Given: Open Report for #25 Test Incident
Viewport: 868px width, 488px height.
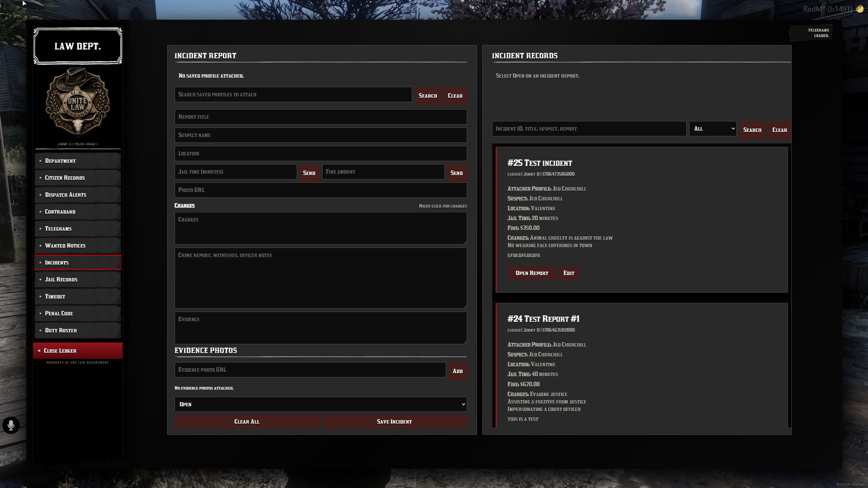Looking at the screenshot, I should point(532,273).
